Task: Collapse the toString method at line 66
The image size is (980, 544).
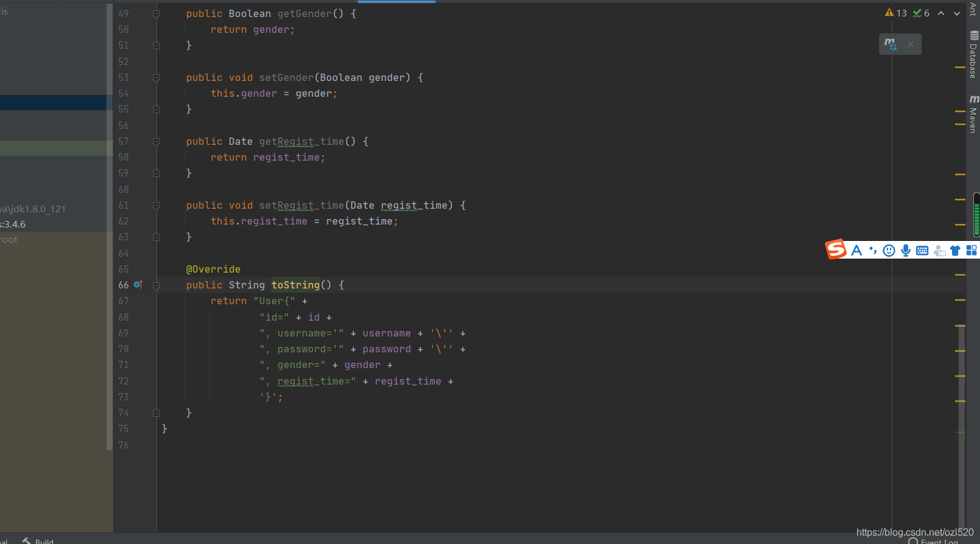Action: coord(156,285)
